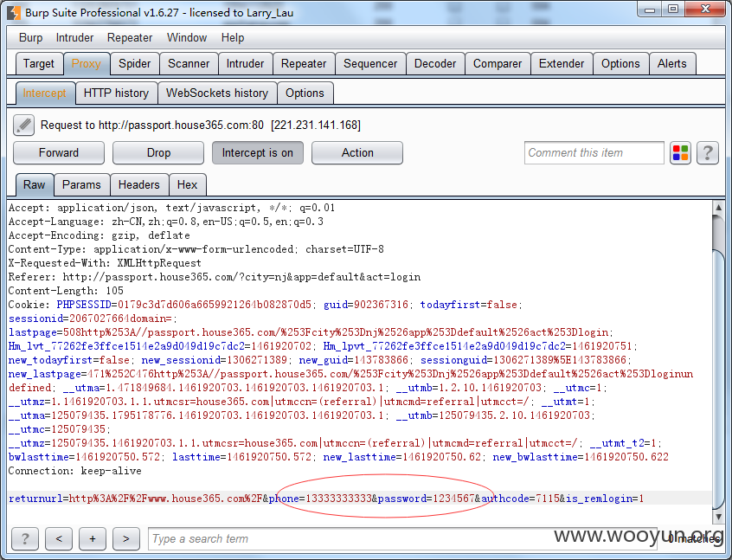Switch to the Spider tab
This screenshot has height=560, width=732.
134,63
